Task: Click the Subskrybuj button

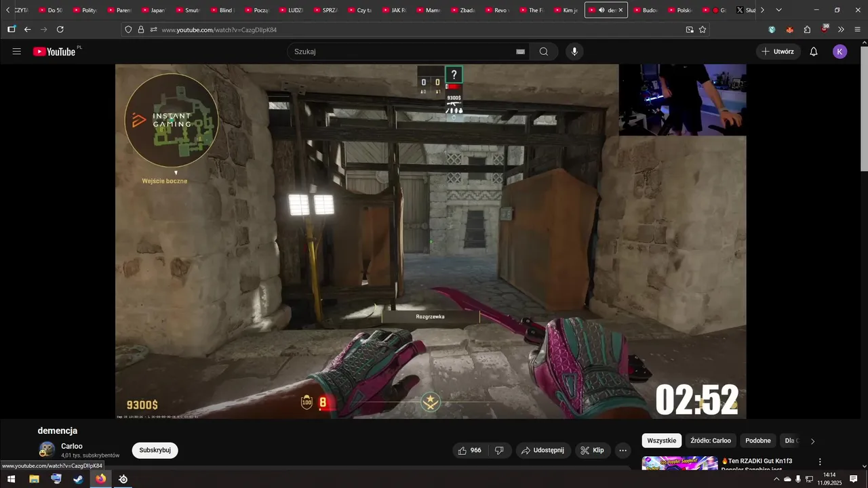Action: point(155,450)
